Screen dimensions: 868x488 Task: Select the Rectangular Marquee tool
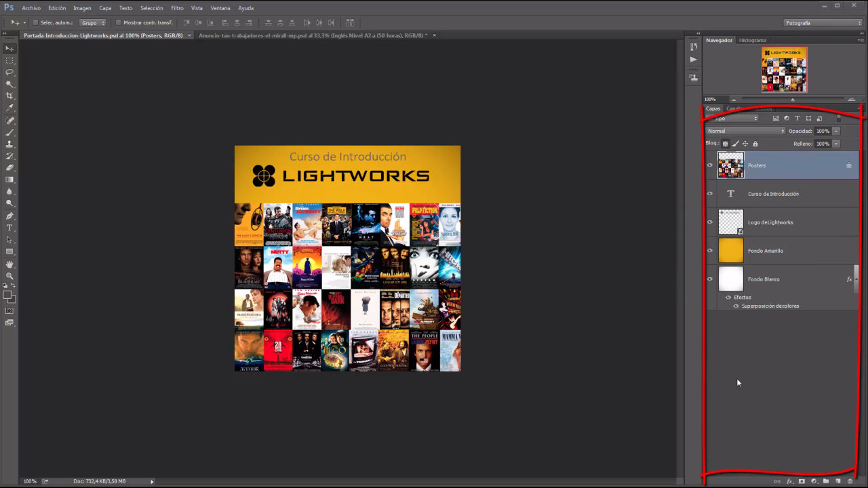9,60
